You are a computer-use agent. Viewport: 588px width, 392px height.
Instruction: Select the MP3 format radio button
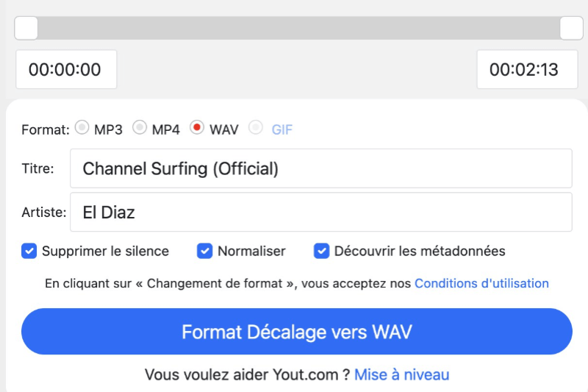82,128
